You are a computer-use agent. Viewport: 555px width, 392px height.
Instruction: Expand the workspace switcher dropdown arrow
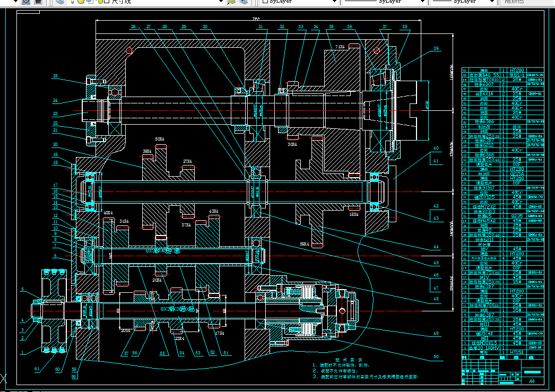[x=15, y=2]
